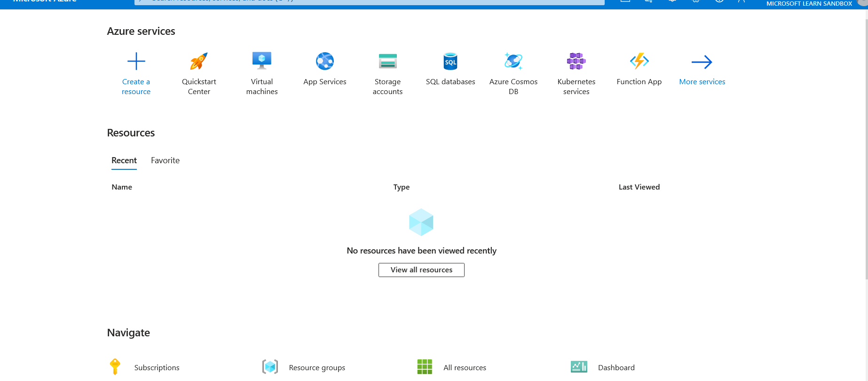This screenshot has height=381, width=868.
Task: Open Subscriptions via the key icon
Action: [x=115, y=367]
